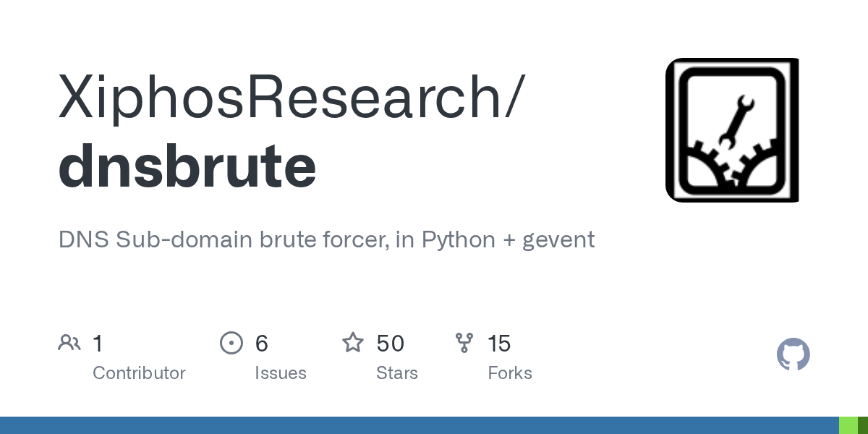The image size is (868, 434).
Task: Click the issue count number 6
Action: [261, 344]
